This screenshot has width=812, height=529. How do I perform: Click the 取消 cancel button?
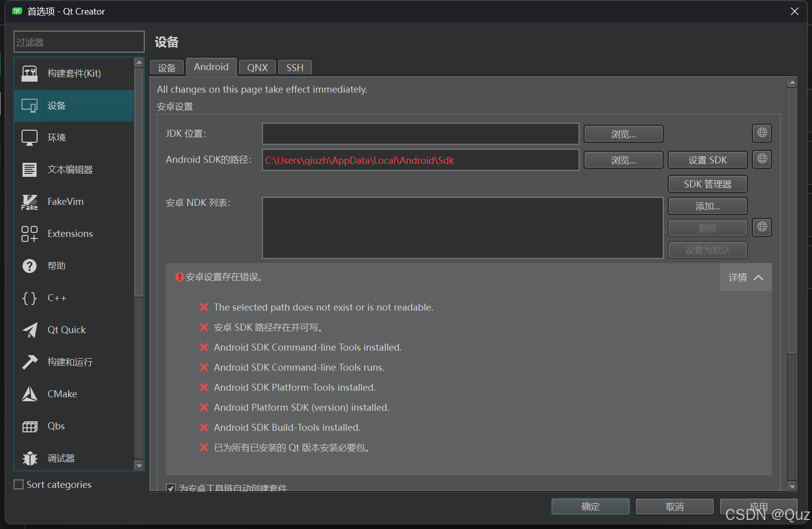[675, 506]
